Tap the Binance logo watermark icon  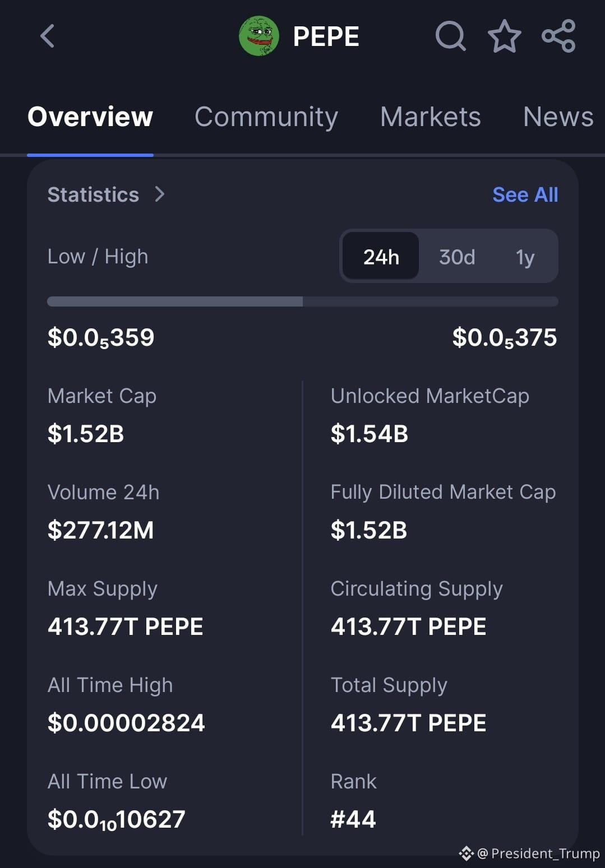click(466, 853)
